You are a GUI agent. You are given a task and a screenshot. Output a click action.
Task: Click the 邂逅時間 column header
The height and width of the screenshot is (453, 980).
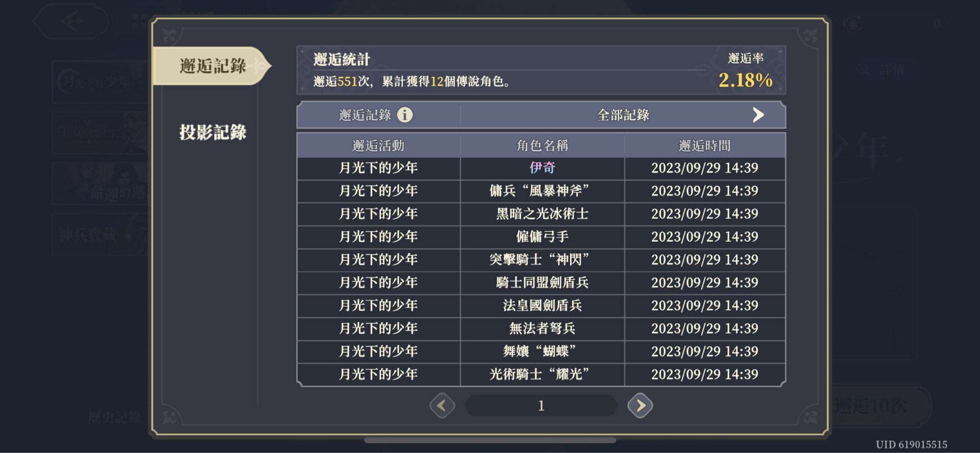point(704,146)
